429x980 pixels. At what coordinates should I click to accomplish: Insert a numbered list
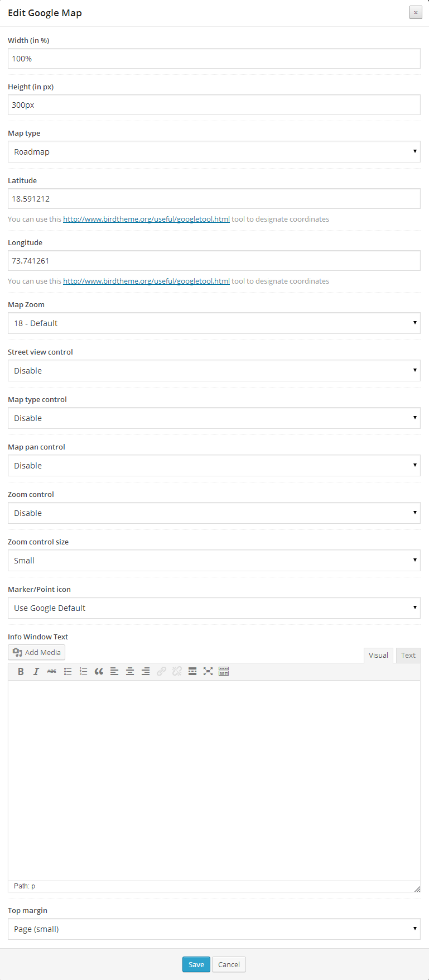pos(83,671)
